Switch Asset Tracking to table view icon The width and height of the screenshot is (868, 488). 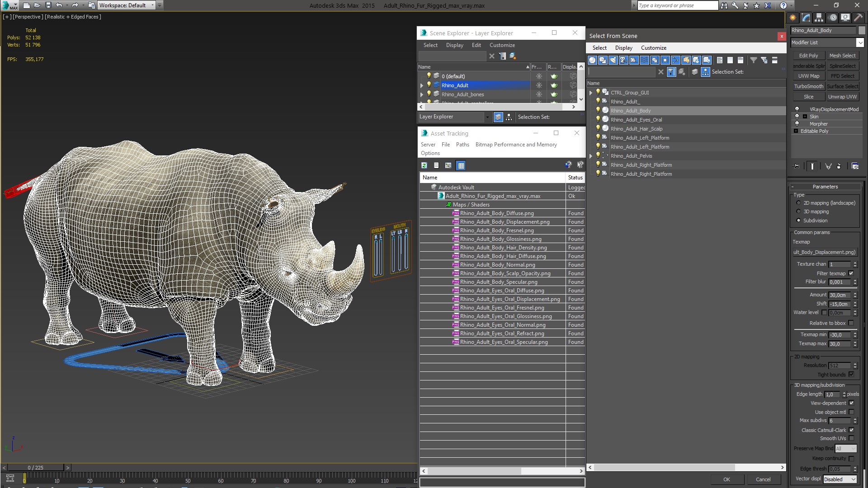461,165
